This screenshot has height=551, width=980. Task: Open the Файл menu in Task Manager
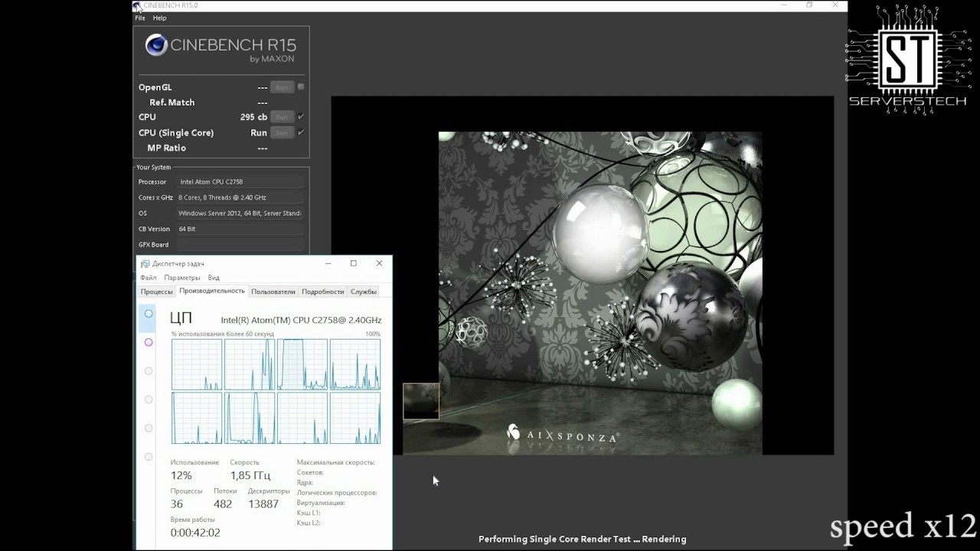tap(148, 278)
